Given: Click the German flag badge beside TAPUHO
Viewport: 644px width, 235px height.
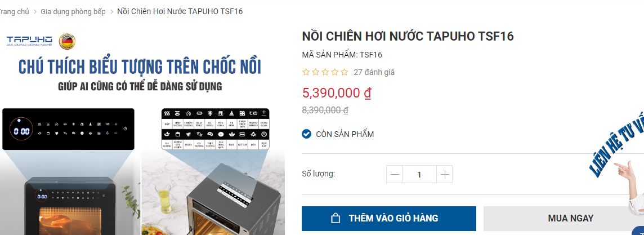Looking at the screenshot, I should click(68, 42).
